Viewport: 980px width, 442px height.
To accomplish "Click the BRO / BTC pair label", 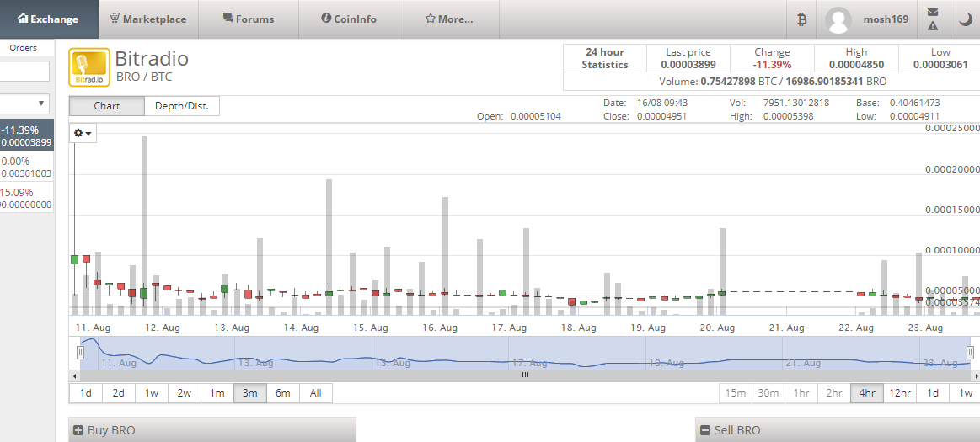I will pos(144,77).
